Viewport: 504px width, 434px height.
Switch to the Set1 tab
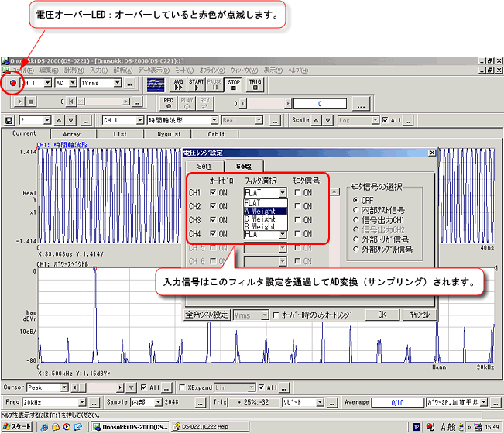click(204, 166)
